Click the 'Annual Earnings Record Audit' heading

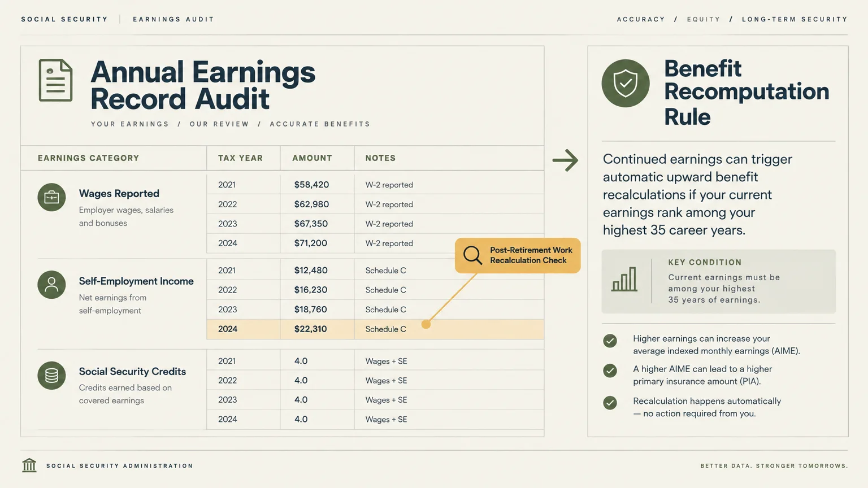(203, 85)
